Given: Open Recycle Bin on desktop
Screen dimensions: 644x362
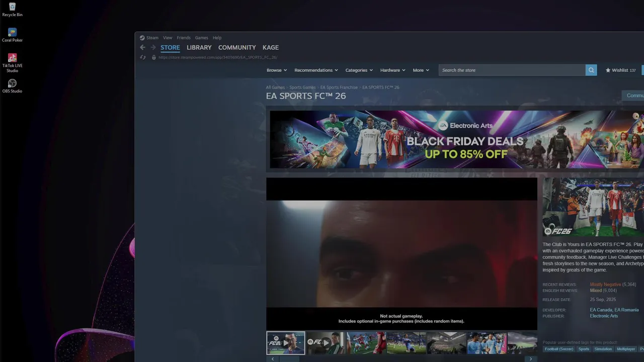Looking at the screenshot, I should 12,10.
